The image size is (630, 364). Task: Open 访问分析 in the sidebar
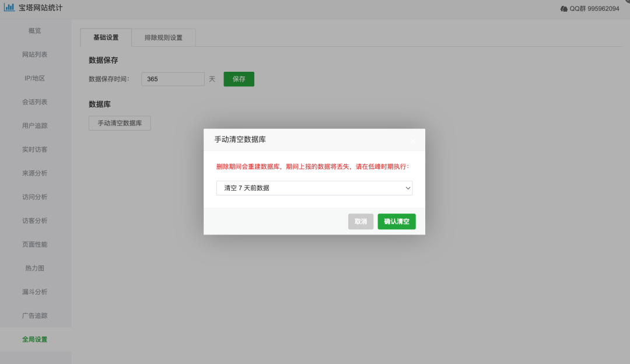coord(35,197)
